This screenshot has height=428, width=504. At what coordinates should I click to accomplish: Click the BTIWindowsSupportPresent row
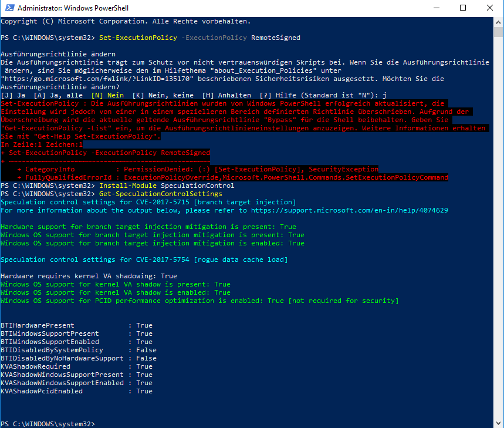pyautogui.click(x=76, y=334)
